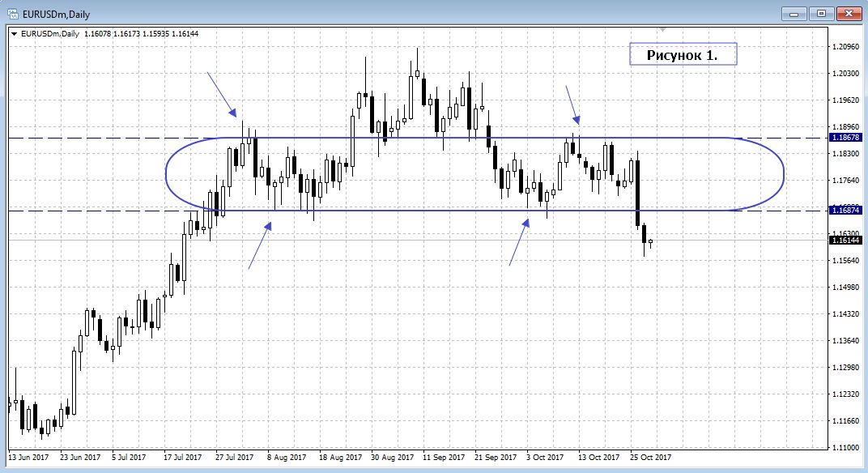868x473 pixels.
Task: Click the 1.16144 current price tag
Action: click(845, 241)
